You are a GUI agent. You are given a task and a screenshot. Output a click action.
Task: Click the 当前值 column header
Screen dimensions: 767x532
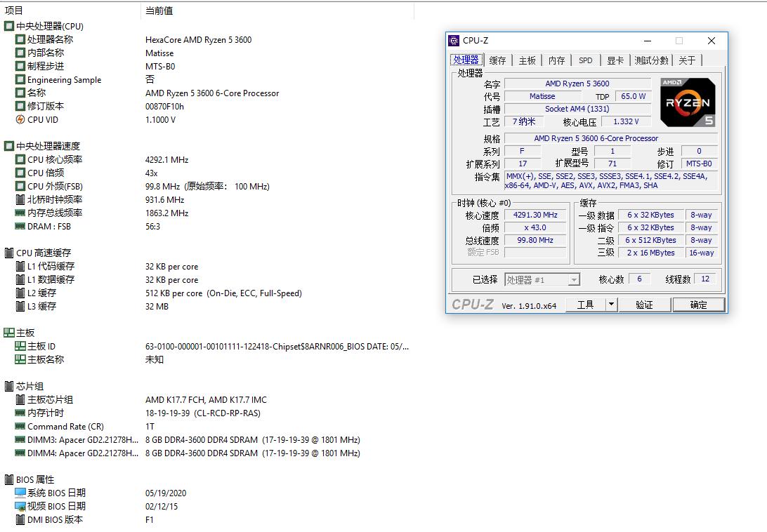tap(159, 11)
